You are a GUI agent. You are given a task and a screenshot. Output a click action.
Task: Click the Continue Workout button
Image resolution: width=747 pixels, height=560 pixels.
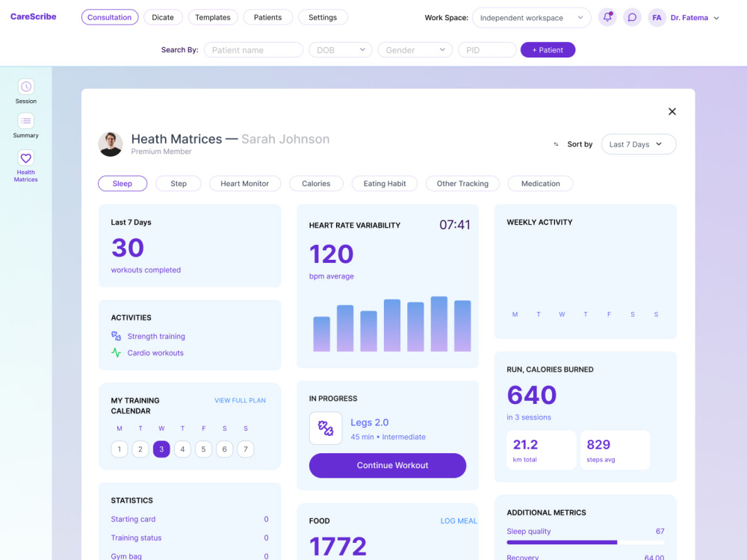click(x=387, y=465)
